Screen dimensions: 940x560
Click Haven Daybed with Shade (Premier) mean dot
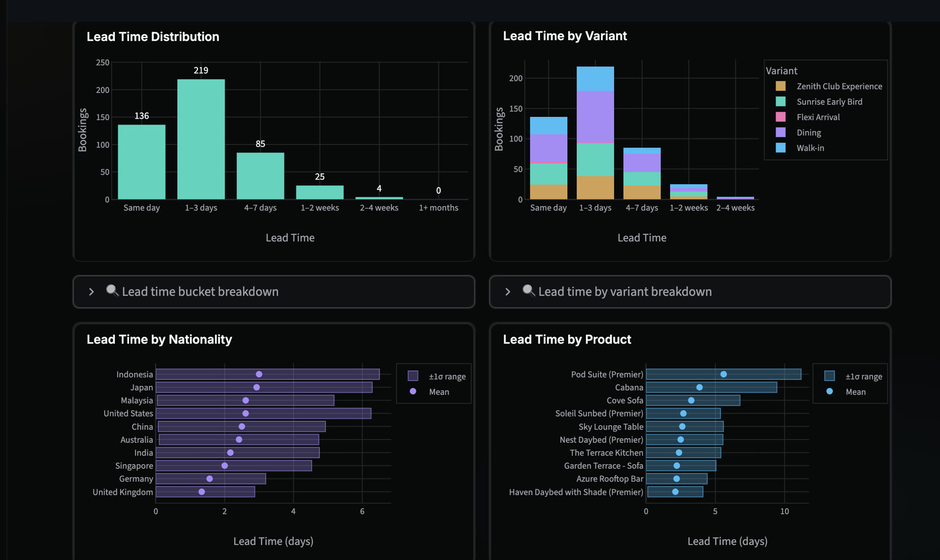coord(675,492)
